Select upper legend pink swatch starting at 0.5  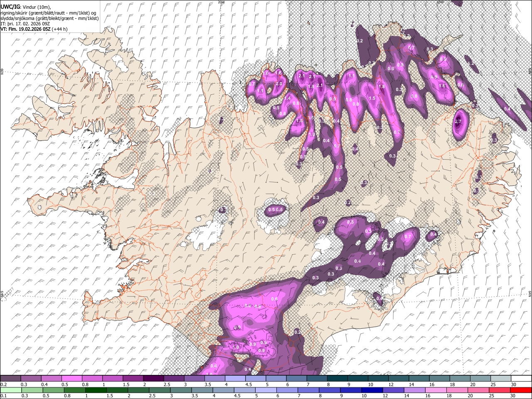[72, 379]
